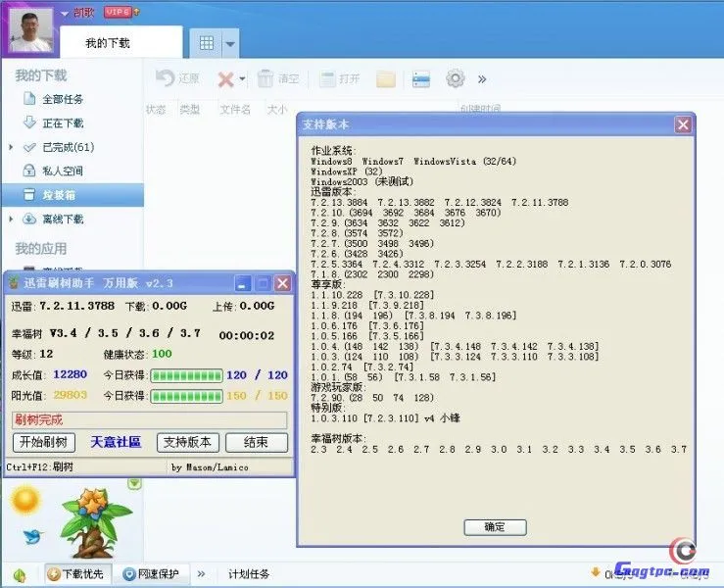Click the folder icon in the toolbar

point(386,79)
